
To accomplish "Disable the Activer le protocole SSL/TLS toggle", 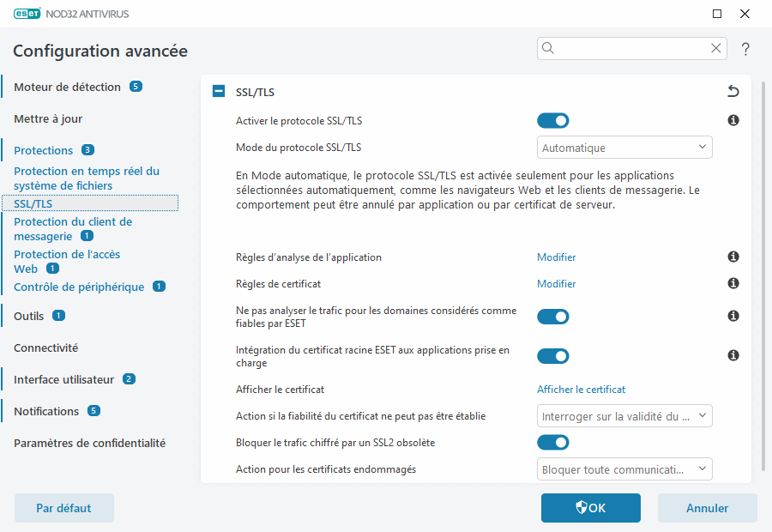I will [553, 120].
